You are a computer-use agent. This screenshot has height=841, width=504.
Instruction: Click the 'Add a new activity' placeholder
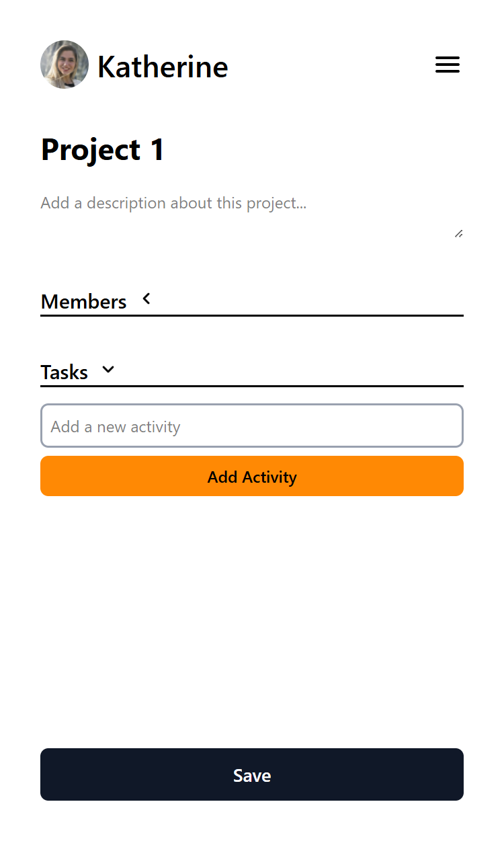116,427
